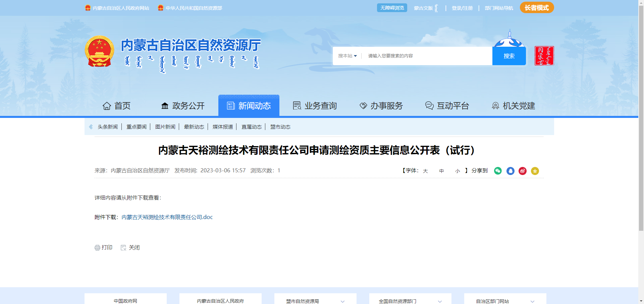Set font size to large (大)
The height and width of the screenshot is (304, 644).
click(x=425, y=171)
